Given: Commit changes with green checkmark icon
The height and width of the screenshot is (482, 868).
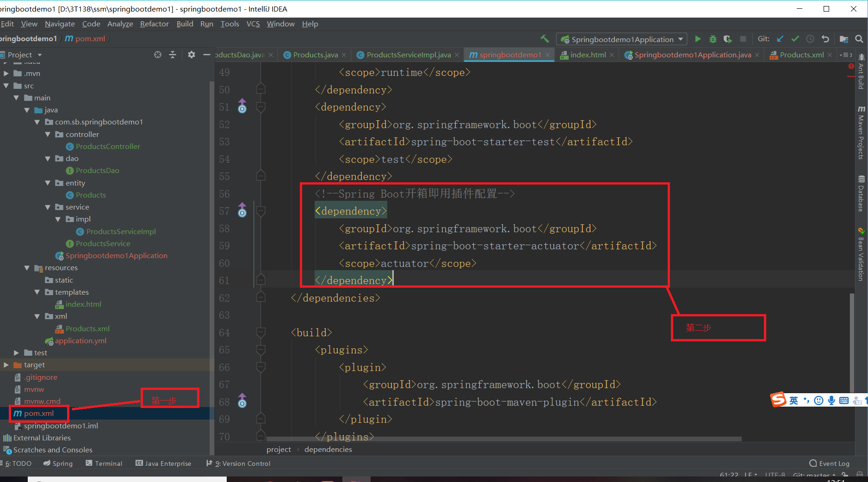Looking at the screenshot, I should tap(795, 39).
